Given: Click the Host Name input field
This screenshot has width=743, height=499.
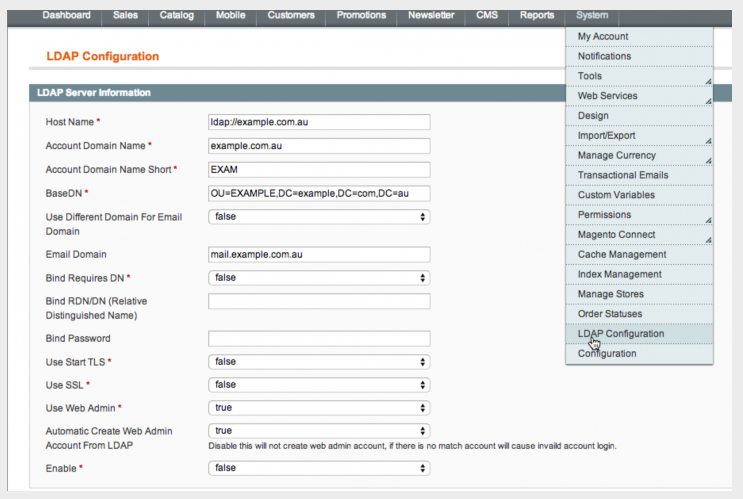Looking at the screenshot, I should tap(319, 122).
